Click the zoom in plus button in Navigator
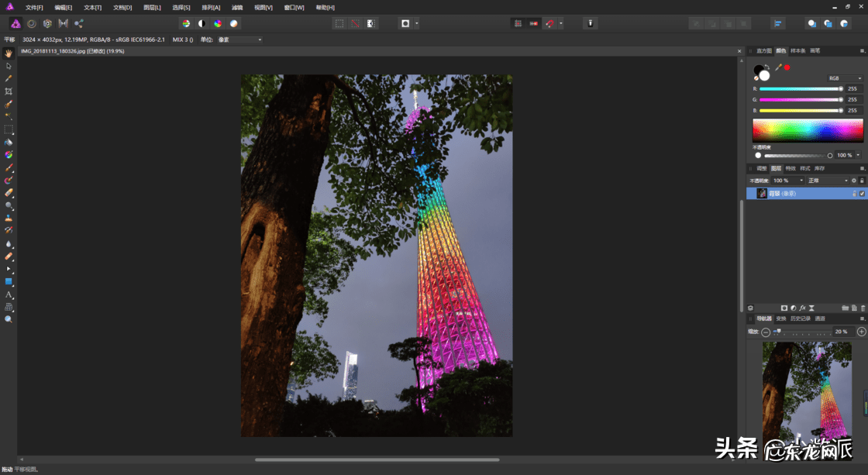Screen dimensions: 868x475 tap(861, 332)
